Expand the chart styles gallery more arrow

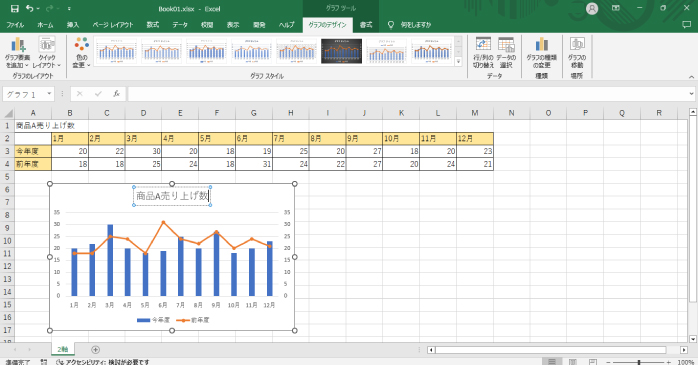458,62
